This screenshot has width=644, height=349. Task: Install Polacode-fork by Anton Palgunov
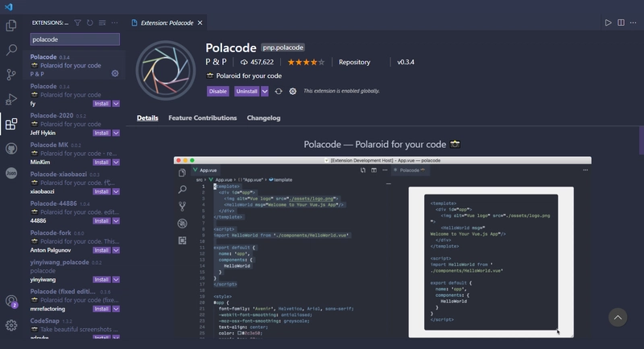click(101, 250)
